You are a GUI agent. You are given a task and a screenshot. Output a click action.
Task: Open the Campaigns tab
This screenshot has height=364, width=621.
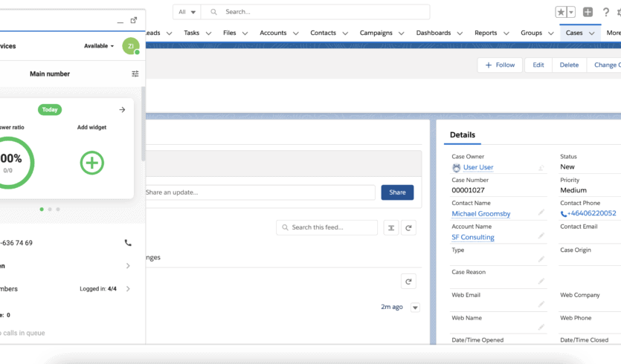376,33
